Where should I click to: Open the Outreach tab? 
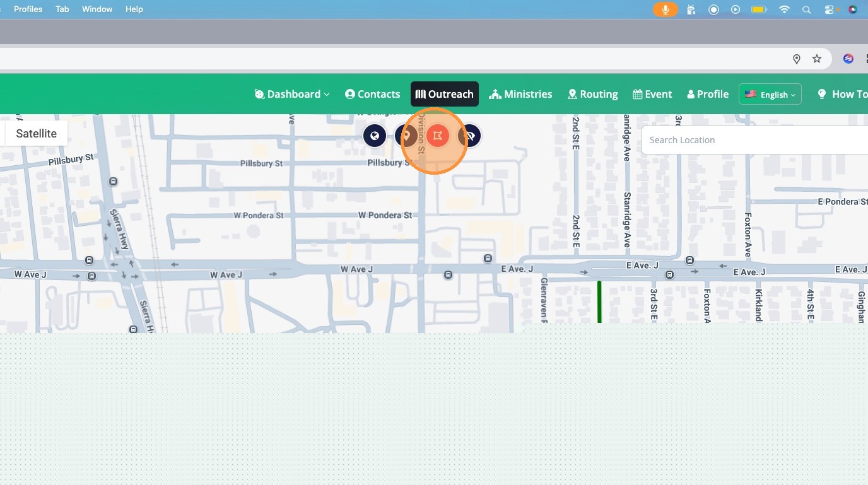(445, 94)
